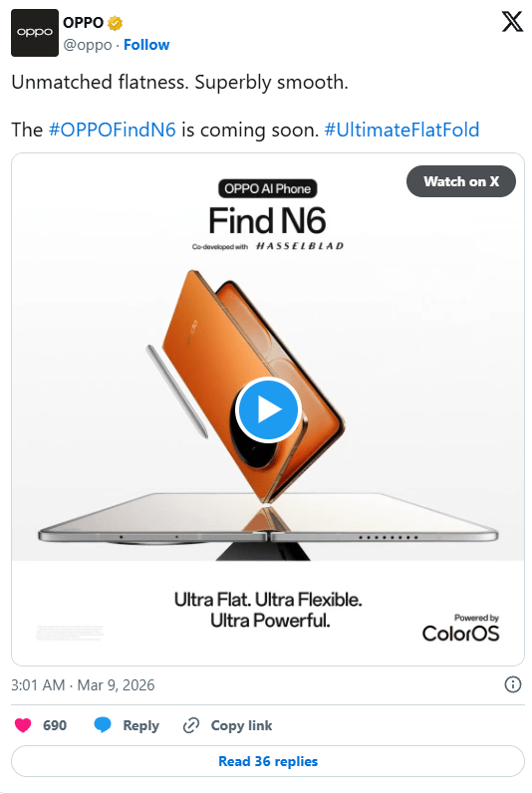532x794 pixels.
Task: Click the Find N6 video thumbnail title
Action: click(267, 221)
